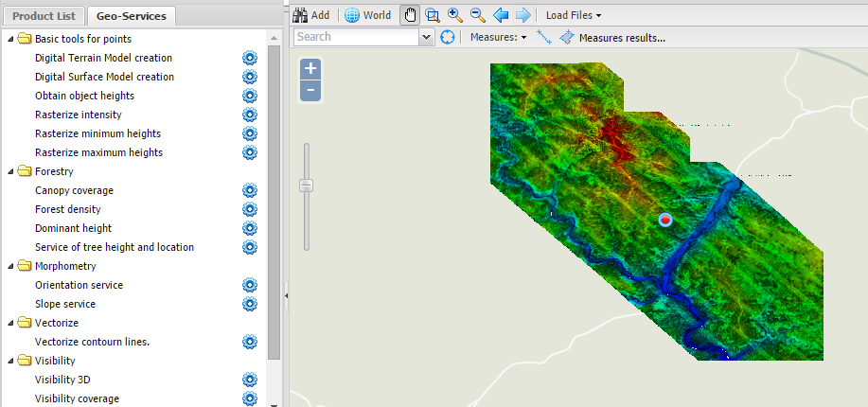Run the Digital Terrain Model creation gear icon
This screenshot has height=407, width=868.
click(250, 58)
